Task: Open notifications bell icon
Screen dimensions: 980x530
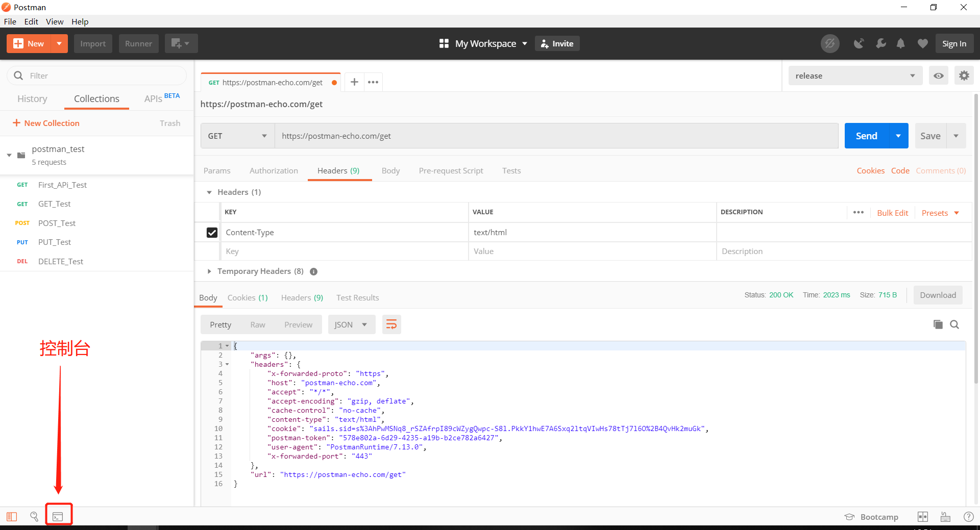Action: (901, 43)
